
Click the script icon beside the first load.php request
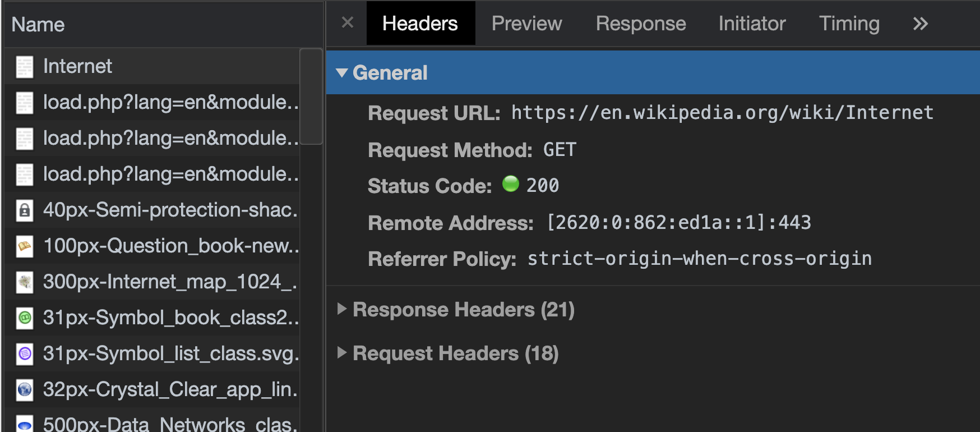coord(24,102)
